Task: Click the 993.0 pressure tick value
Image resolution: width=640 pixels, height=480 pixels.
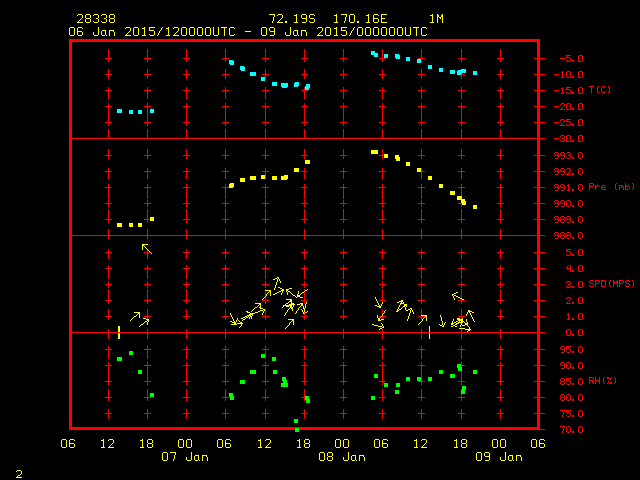Action: (569, 156)
